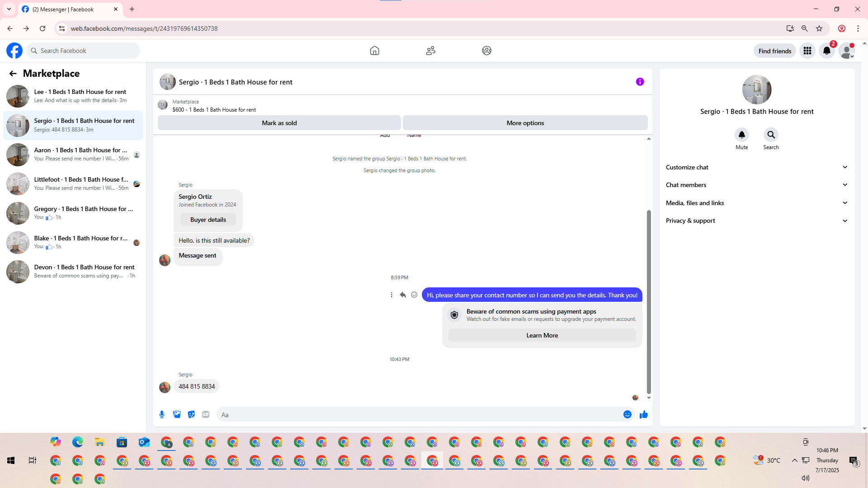Reply to the contact number request message
This screenshot has height=488, width=868.
(403, 295)
